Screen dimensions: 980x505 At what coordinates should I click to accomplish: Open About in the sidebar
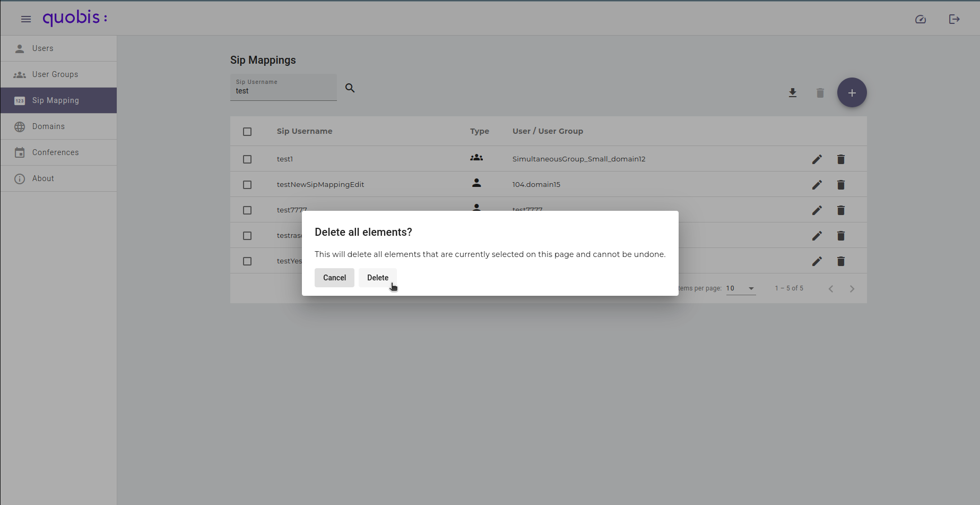58,178
